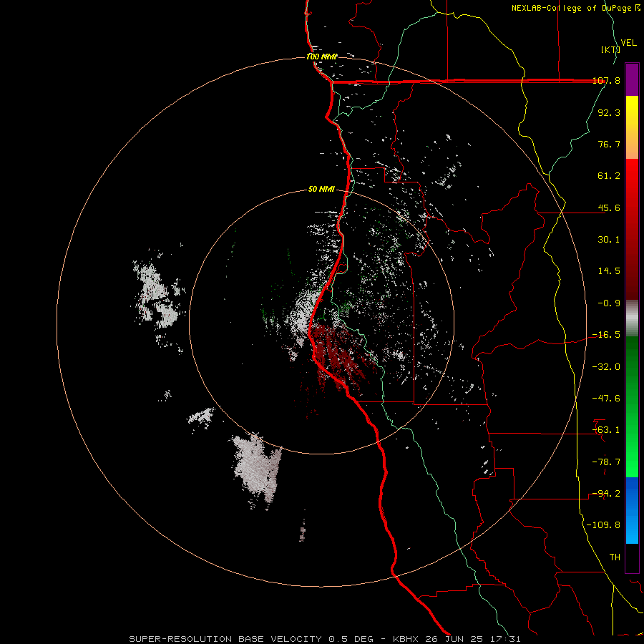Click the Super-Resolution Base Velocity caption text
Viewport: 644px width, 644px height.
(325, 639)
